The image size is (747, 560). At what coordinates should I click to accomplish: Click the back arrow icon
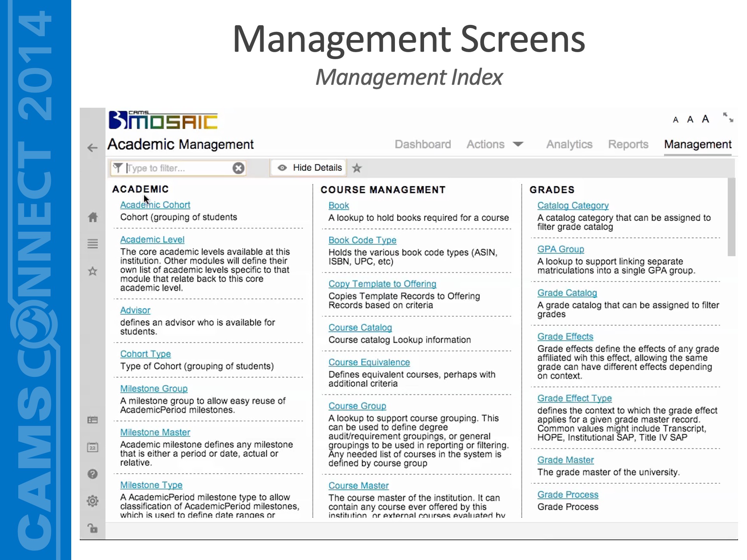point(92,148)
